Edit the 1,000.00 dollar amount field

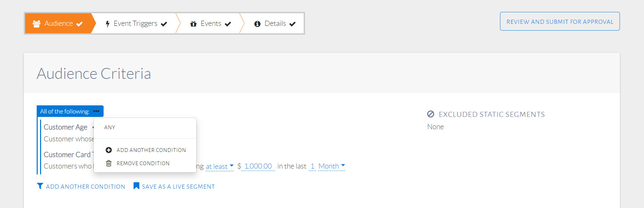click(x=258, y=166)
